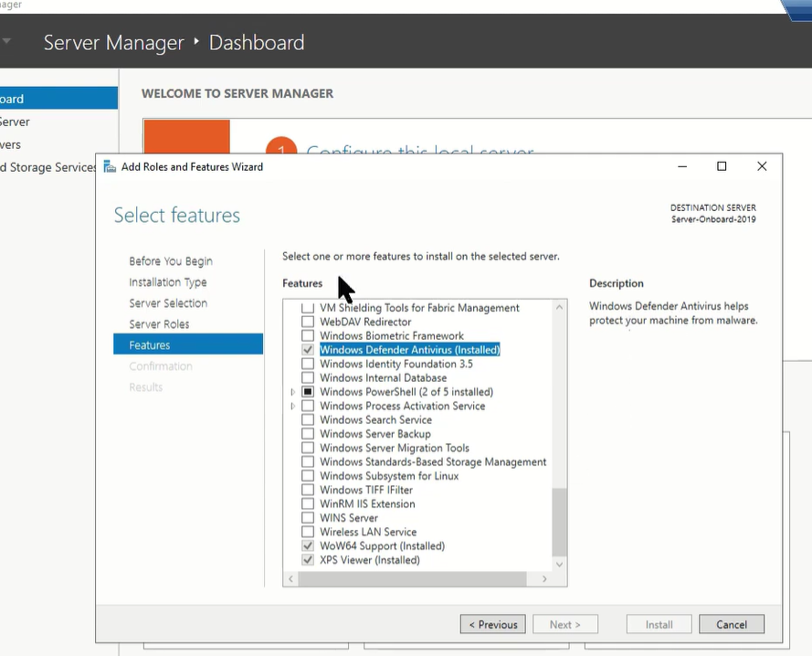Screen dimensions: 812x656
Task: Tick the WinRM IIS Extension checkbox
Action: 308,503
